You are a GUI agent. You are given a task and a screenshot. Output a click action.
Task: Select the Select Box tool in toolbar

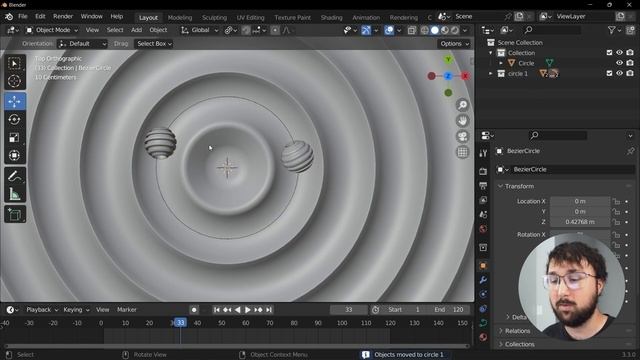(15, 63)
